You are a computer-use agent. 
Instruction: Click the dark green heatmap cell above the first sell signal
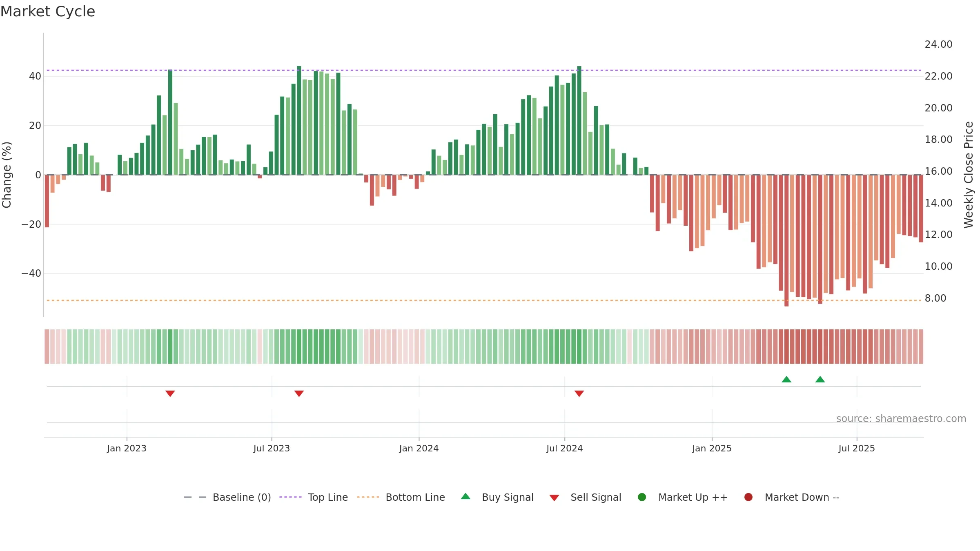[x=170, y=347]
